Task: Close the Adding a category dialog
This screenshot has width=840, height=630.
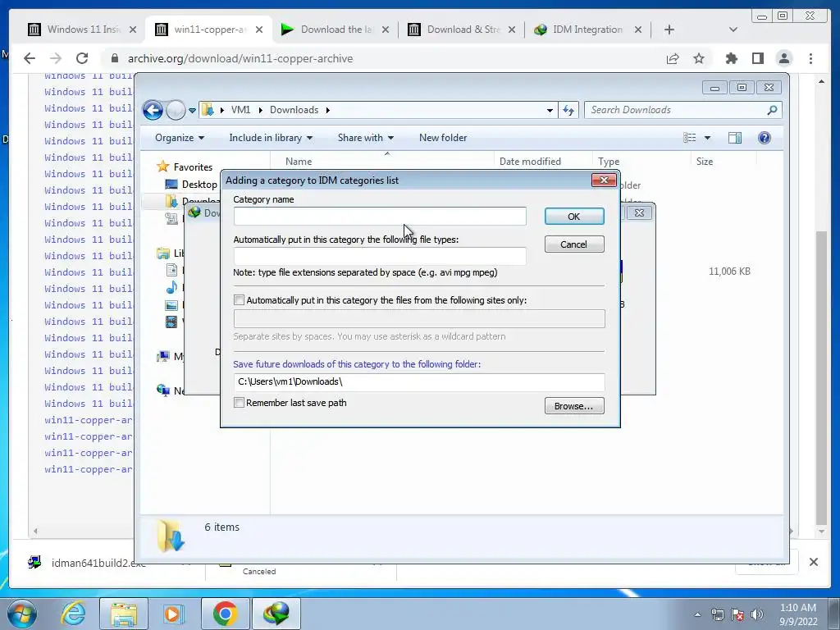Action: pos(604,180)
